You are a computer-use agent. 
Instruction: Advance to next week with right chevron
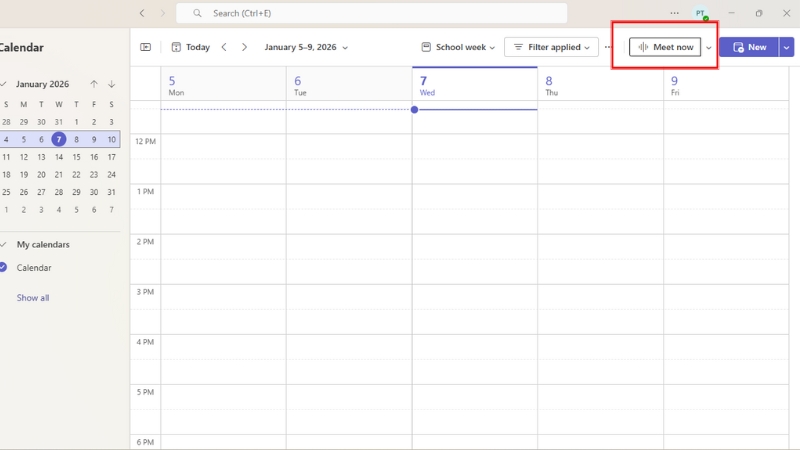(244, 47)
